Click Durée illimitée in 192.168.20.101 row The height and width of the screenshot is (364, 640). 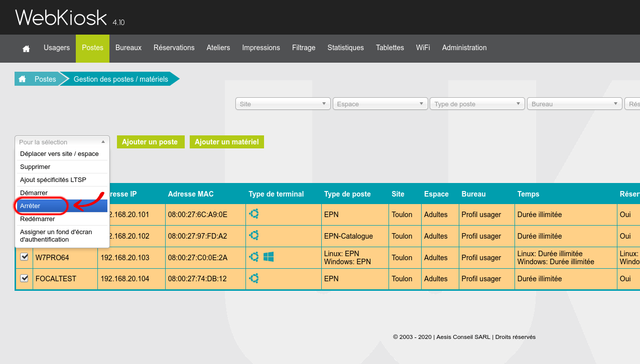540,215
